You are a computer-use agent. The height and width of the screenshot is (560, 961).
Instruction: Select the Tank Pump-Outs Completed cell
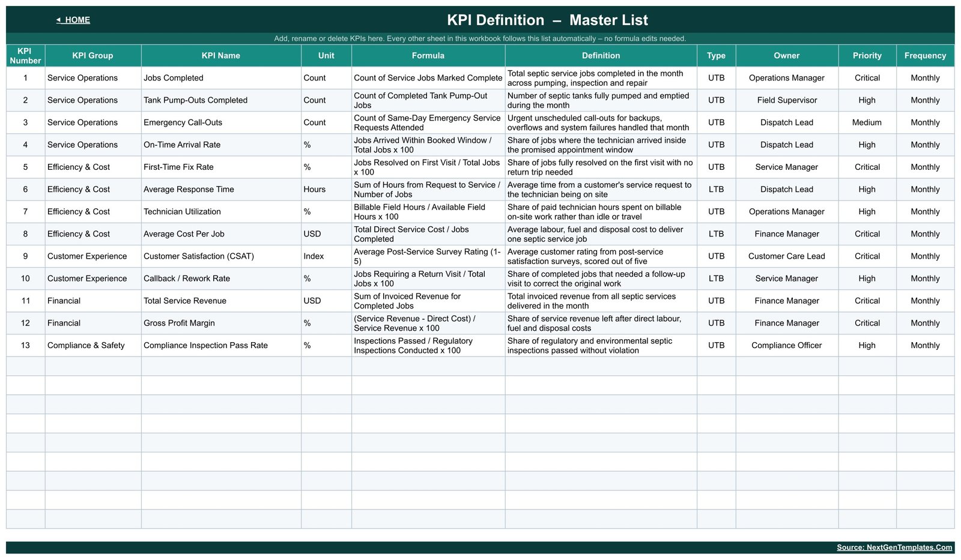point(221,100)
